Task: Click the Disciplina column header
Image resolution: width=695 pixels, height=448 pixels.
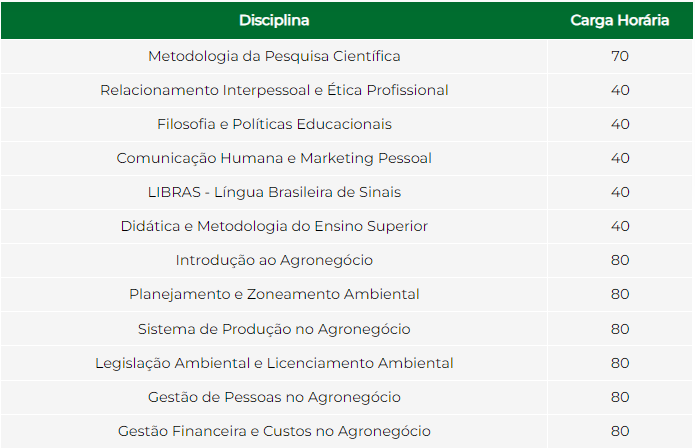Action: coord(274,20)
